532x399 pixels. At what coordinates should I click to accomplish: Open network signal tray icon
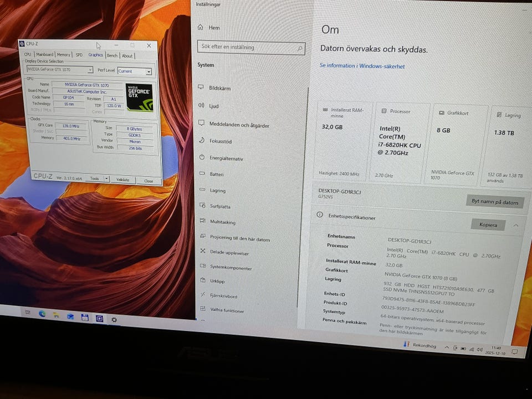point(472,349)
